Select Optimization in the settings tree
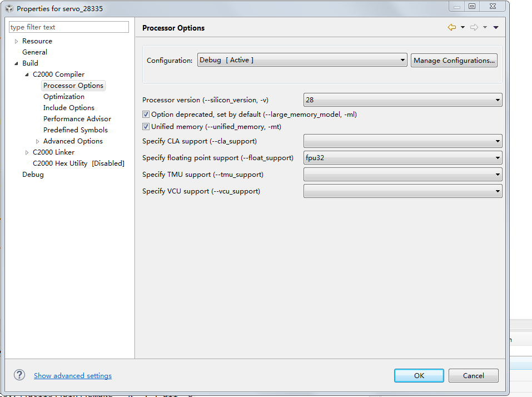The height and width of the screenshot is (397, 532). [x=63, y=96]
